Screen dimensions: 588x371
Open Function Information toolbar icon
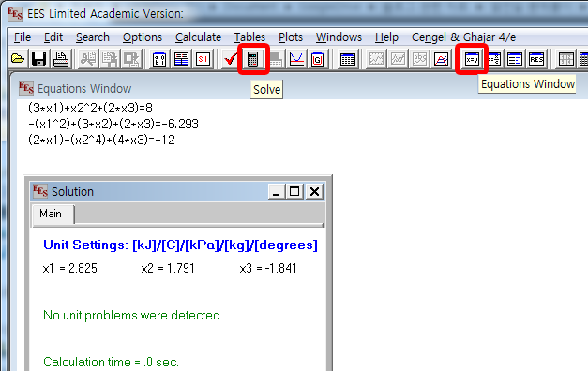tap(181, 59)
